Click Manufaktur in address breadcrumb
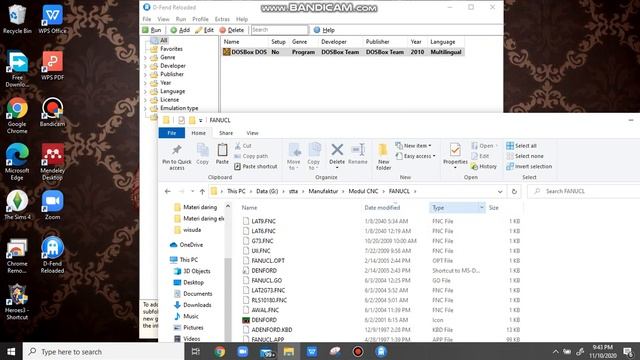 323,191
